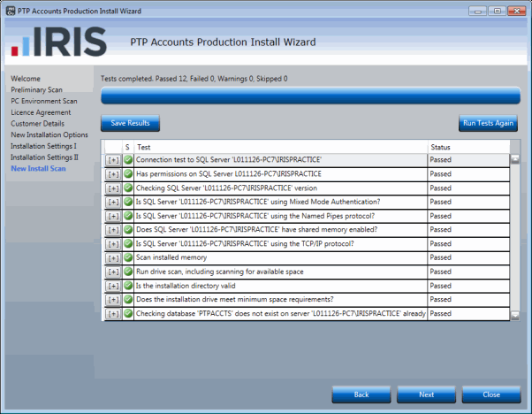Maximize the Install Wizard window
The image size is (532, 414).
[x=498, y=11]
